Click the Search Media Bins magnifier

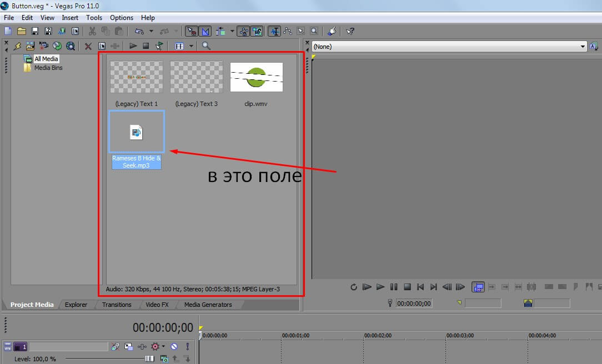pyautogui.click(x=206, y=46)
